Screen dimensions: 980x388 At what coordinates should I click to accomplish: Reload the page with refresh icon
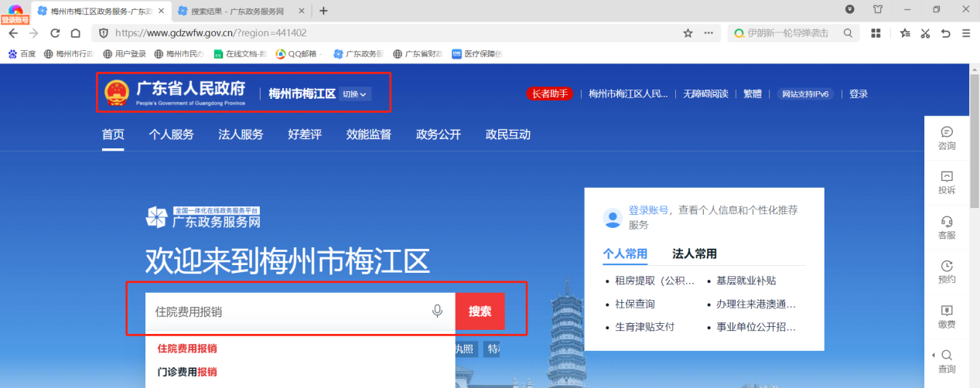(x=55, y=33)
